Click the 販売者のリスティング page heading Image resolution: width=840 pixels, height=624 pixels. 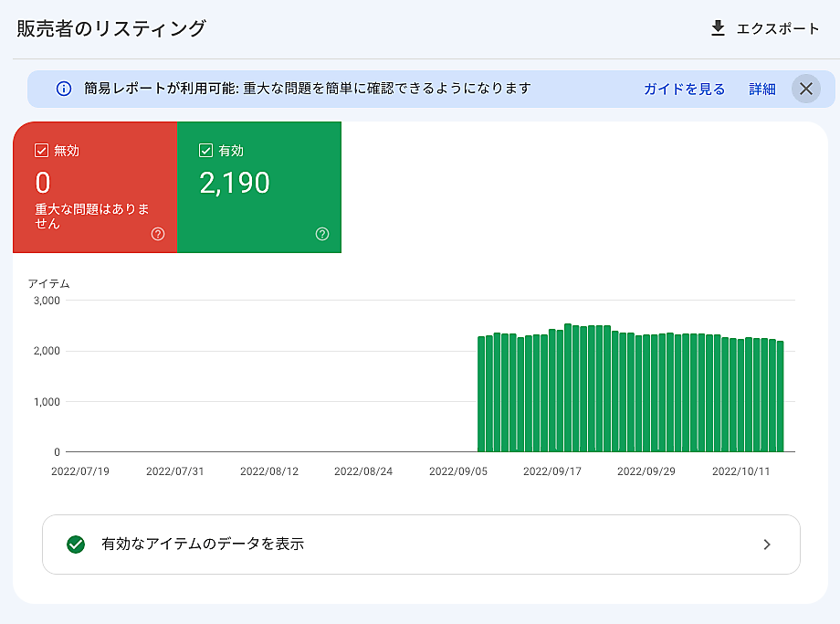click(x=111, y=28)
